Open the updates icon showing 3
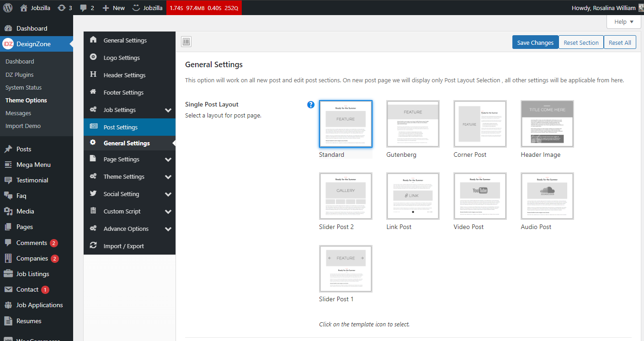Viewport: 644px width, 341px height. (x=62, y=8)
